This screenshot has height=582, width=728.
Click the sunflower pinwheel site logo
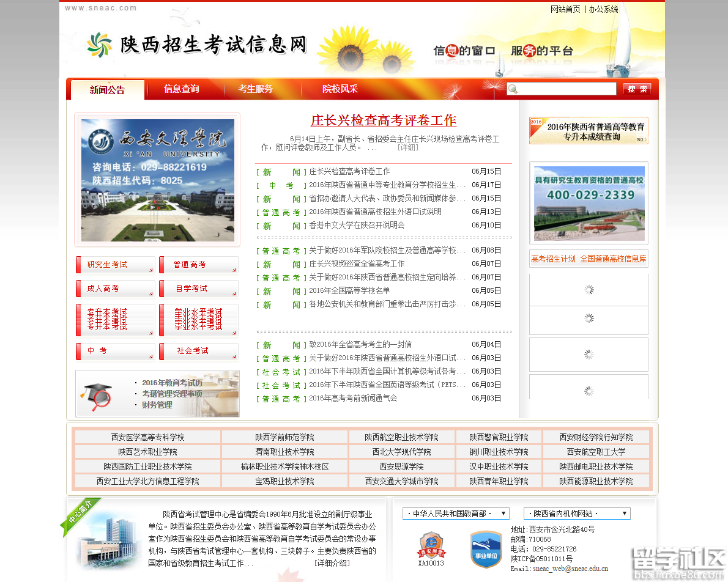(100, 45)
